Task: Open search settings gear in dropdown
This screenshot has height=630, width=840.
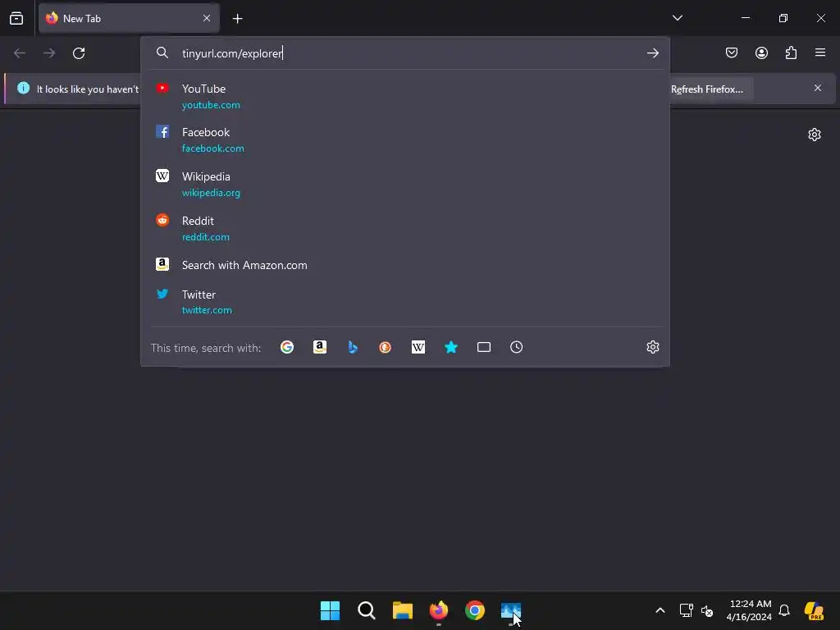Action: (652, 347)
